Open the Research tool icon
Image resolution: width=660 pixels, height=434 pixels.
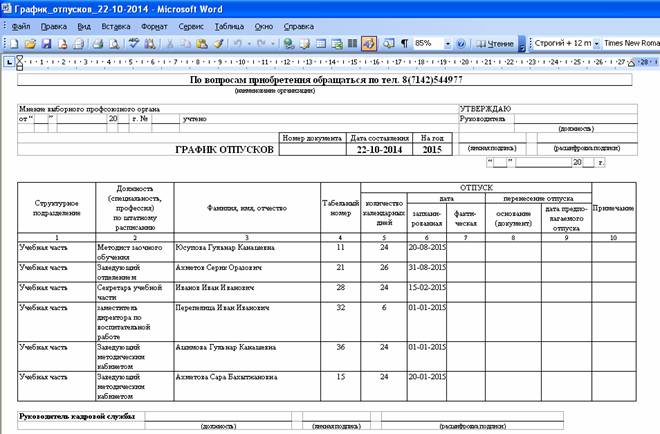(150, 43)
